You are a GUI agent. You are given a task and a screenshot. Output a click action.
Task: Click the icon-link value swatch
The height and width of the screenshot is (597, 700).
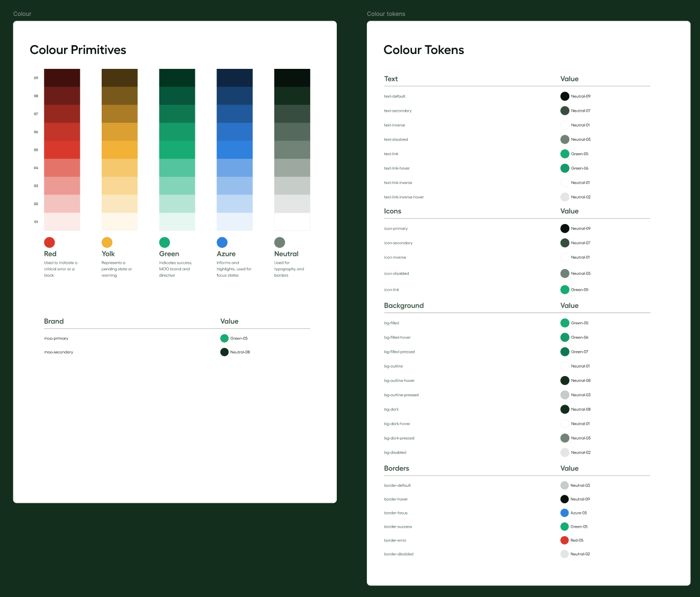[565, 290]
